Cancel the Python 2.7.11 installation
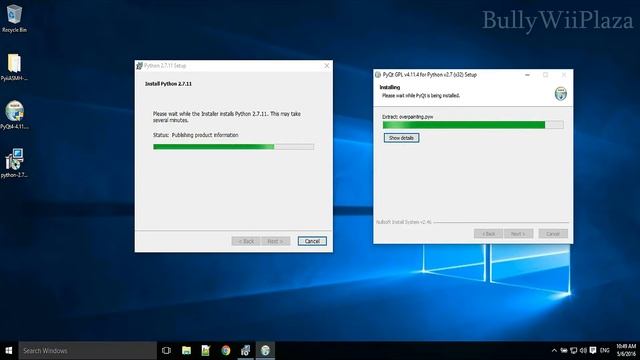The image size is (640, 360). [312, 241]
